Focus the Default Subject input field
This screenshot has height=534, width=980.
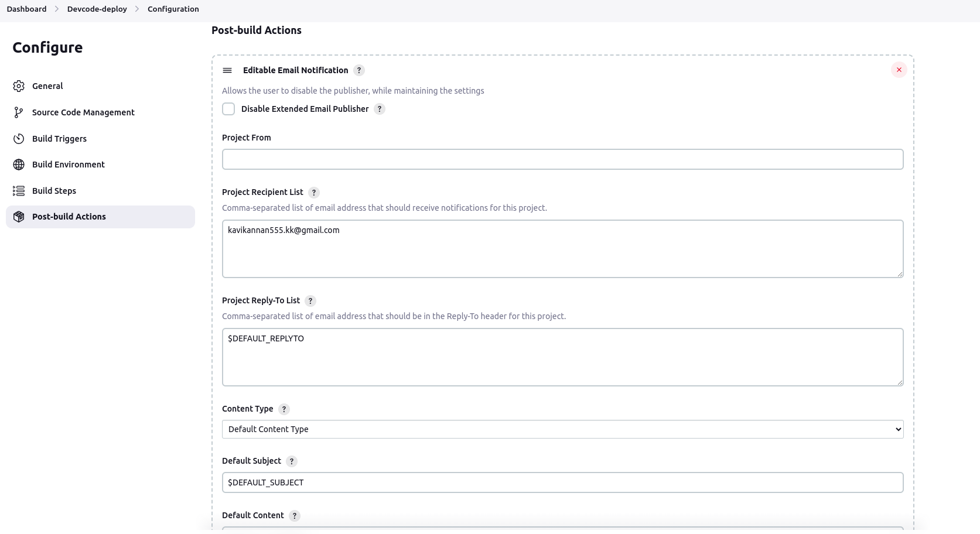pos(562,482)
